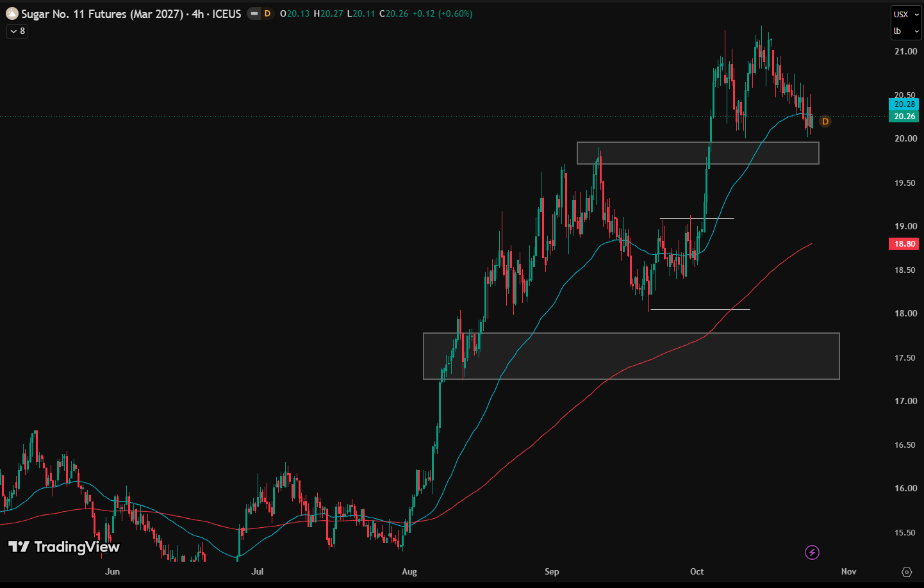
Task: Click the Oct label on the time axis
Action: coord(697,571)
